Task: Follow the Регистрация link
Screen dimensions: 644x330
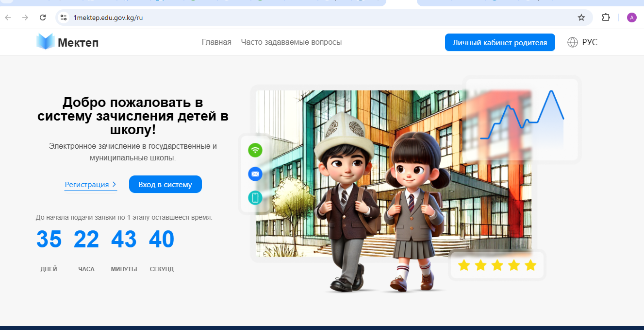Action: pos(87,185)
